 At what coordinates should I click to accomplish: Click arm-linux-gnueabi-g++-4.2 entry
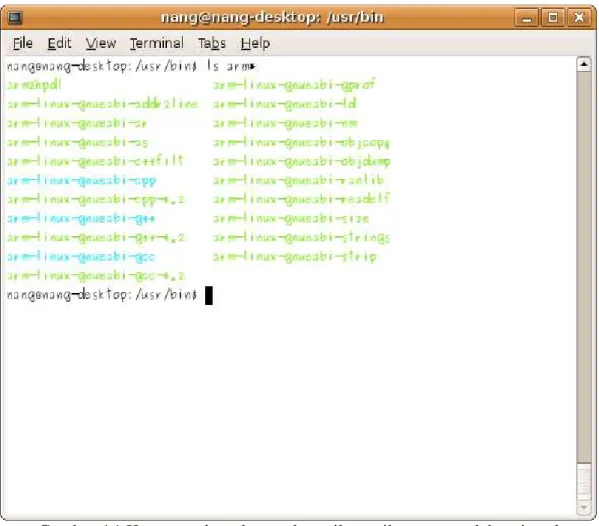click(96, 238)
